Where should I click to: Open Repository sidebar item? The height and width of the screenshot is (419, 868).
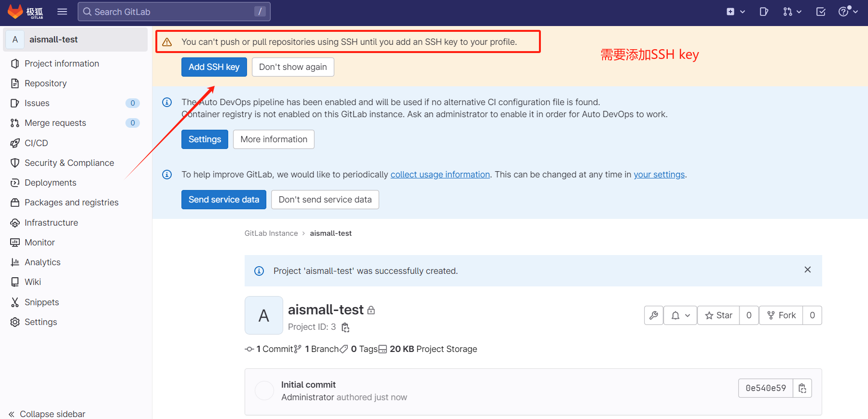click(76, 83)
